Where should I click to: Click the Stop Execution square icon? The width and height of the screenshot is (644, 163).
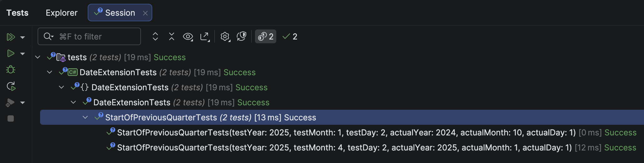tap(11, 118)
